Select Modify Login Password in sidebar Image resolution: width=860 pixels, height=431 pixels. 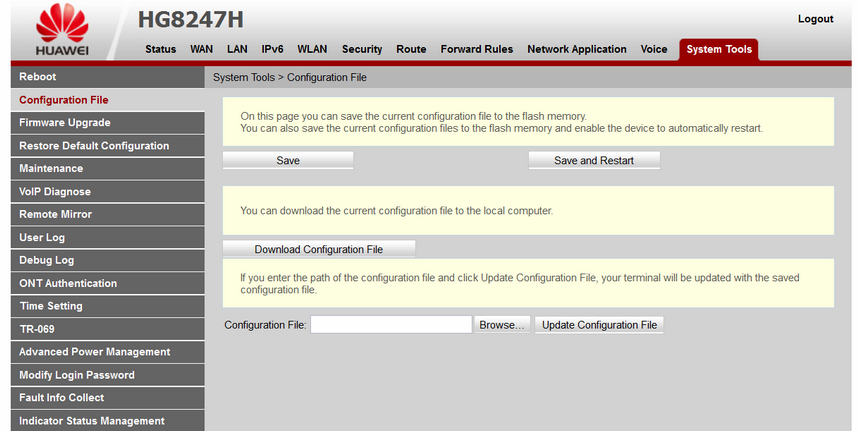(77, 375)
